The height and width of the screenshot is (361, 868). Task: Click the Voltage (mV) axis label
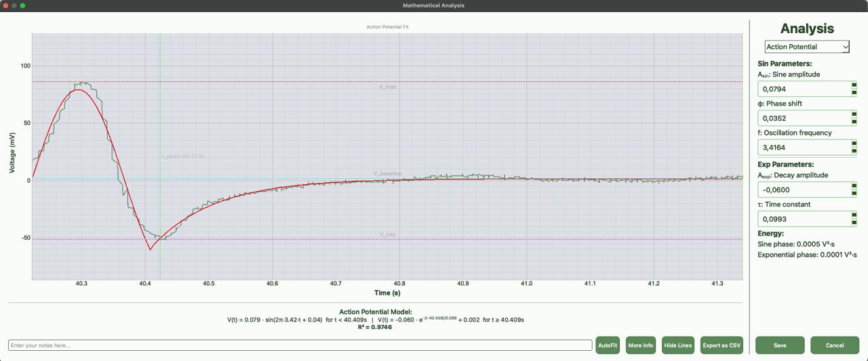(12, 153)
